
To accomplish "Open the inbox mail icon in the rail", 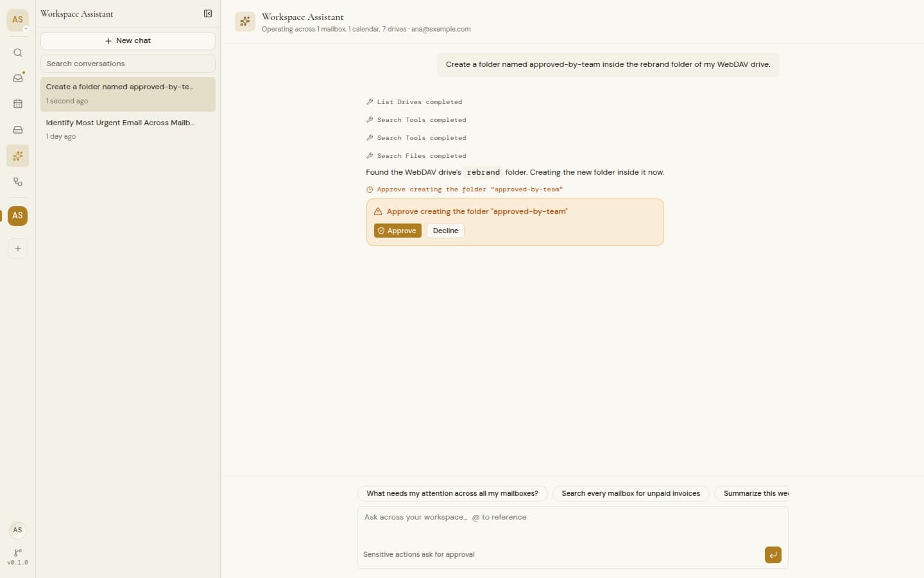I will 18,78.
